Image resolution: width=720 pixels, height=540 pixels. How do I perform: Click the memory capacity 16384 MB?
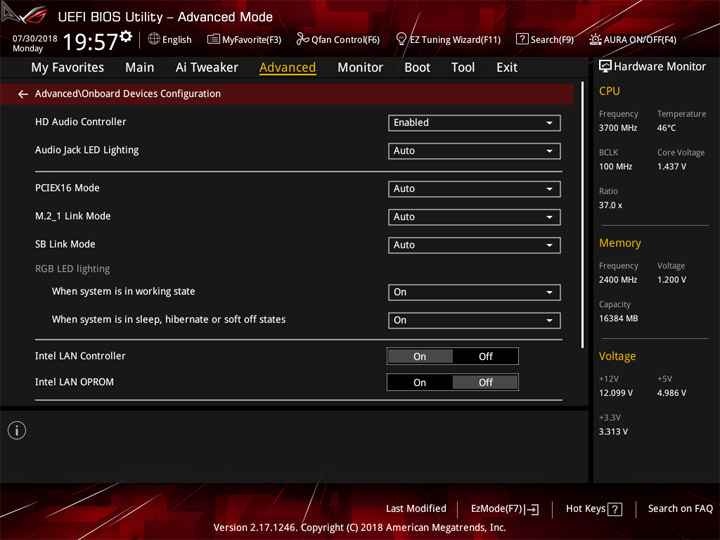coord(618,319)
